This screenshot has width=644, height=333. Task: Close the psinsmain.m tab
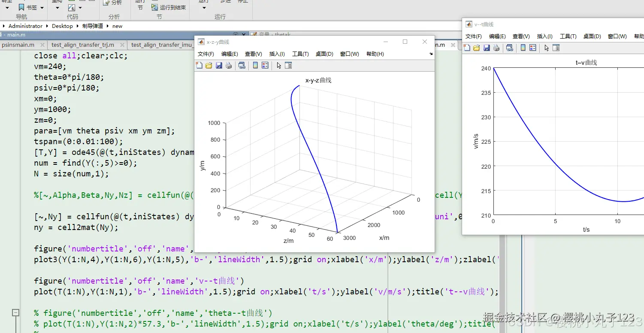click(x=42, y=45)
